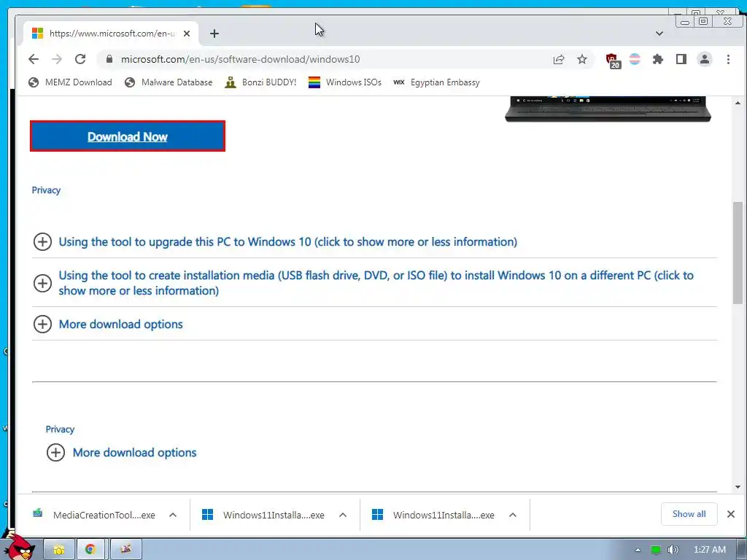The width and height of the screenshot is (747, 560).
Task: Click the 1:27 AM clock
Action: point(710,550)
